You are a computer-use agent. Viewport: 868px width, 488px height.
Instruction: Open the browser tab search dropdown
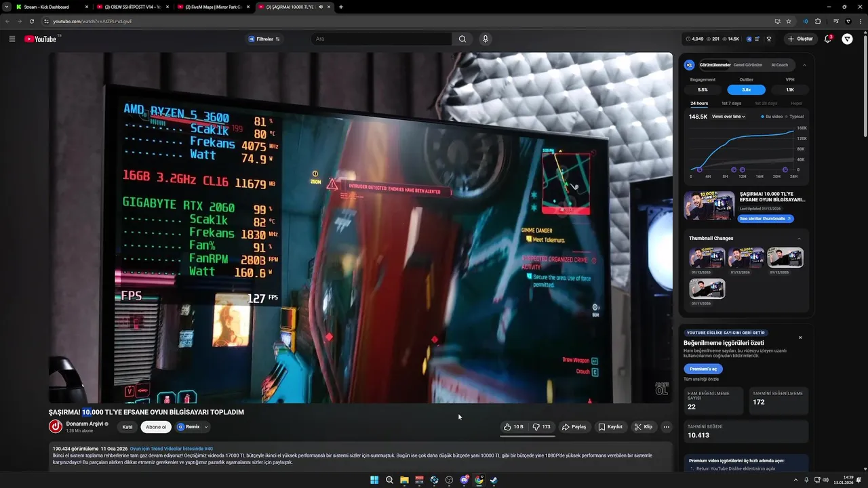(7, 7)
